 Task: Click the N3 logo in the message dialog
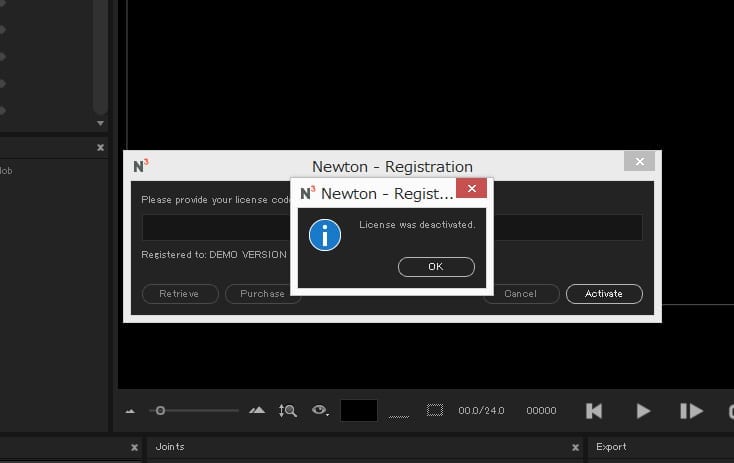point(308,192)
